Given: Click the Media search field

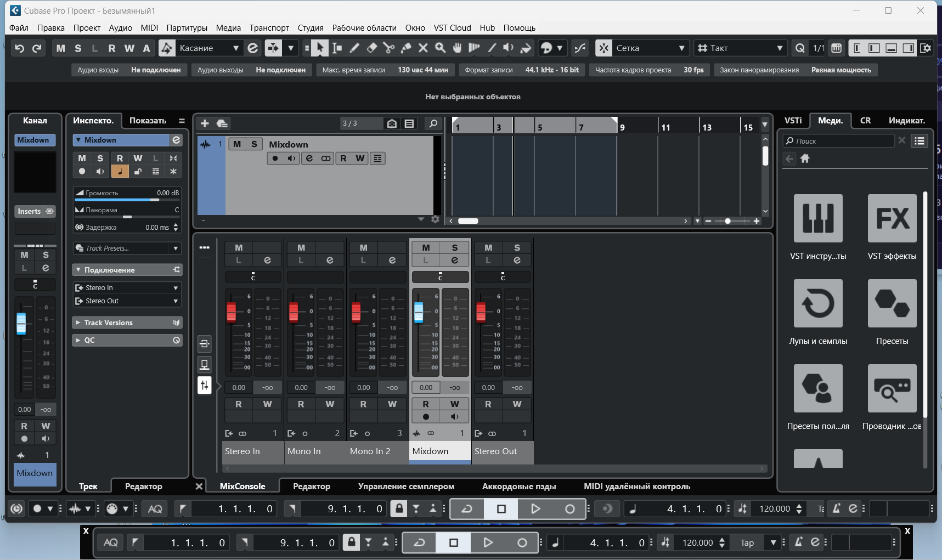Looking at the screenshot, I should pos(839,141).
